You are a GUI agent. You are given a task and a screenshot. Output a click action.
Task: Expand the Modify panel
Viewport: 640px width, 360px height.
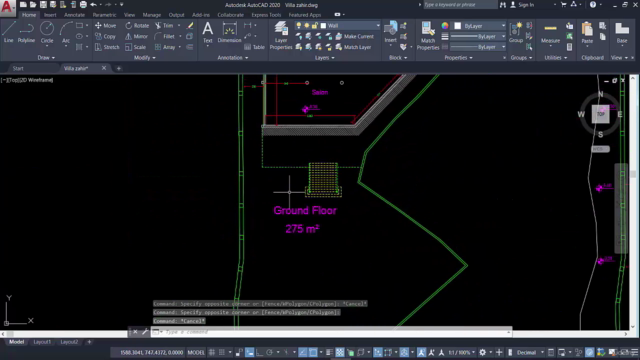pos(144,58)
